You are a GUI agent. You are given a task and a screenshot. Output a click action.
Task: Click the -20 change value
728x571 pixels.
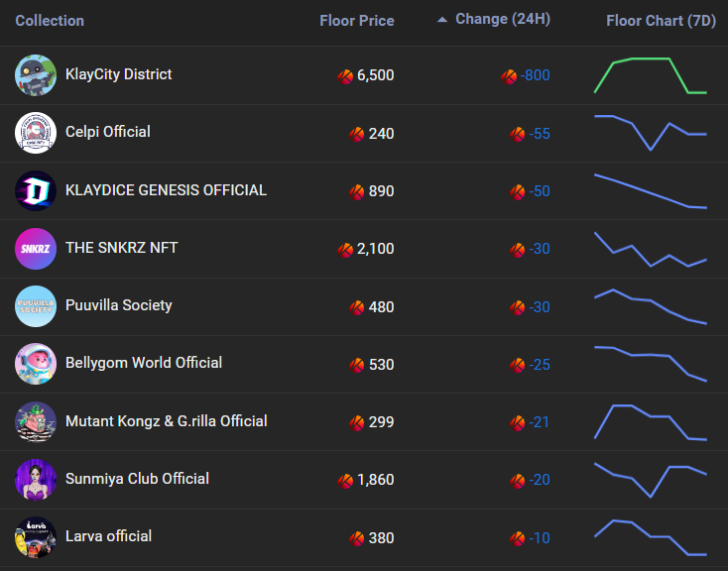click(x=540, y=480)
